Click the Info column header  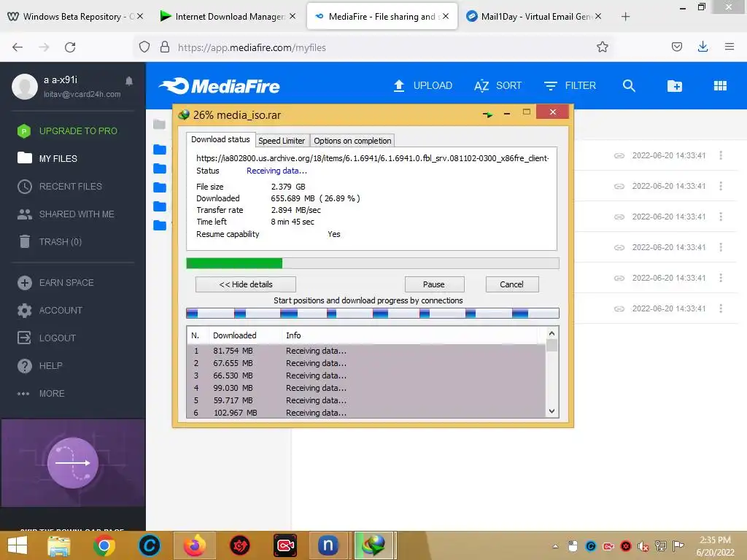tap(410, 335)
